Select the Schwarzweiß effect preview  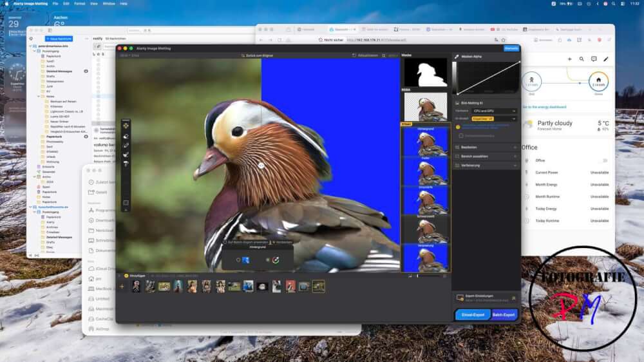(426, 229)
